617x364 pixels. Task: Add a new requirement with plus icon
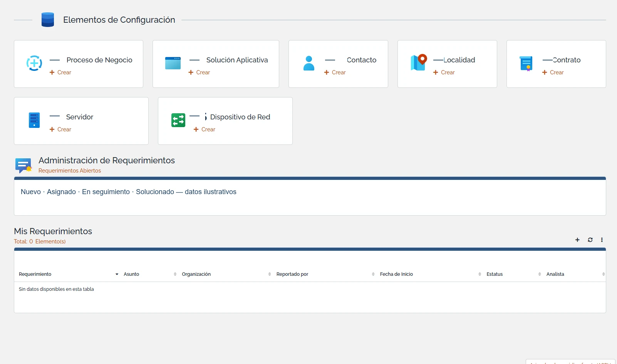(577, 240)
